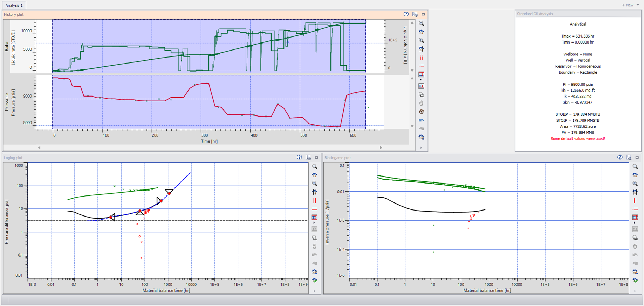The image size is (644, 306).
Task: Click 'Skin = -0.970347' result value
Action: click(578, 102)
